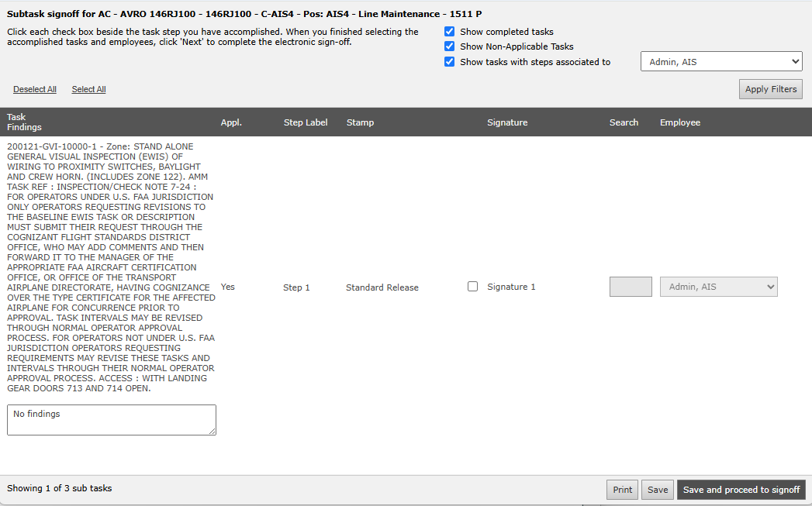Click the Select All link
The height and width of the screenshot is (506, 812).
(88, 90)
